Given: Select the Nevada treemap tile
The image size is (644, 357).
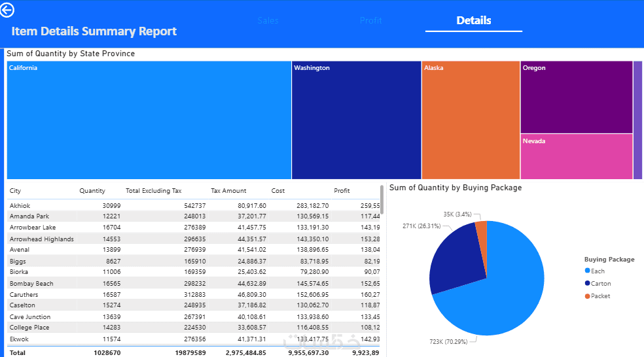Looking at the screenshot, I should click(577, 156).
